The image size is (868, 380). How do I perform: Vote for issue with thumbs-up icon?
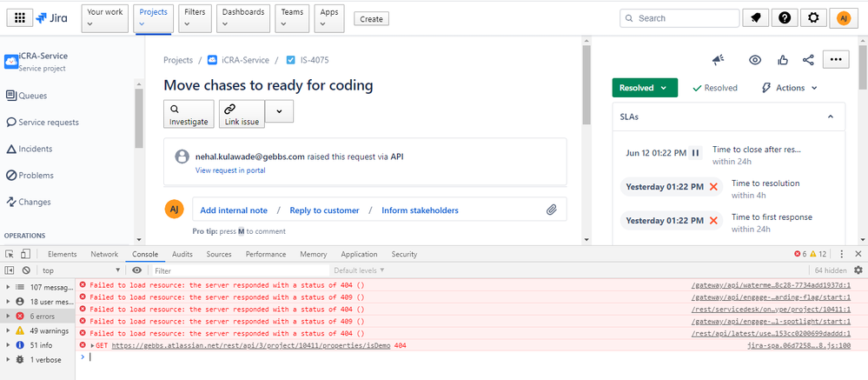783,60
